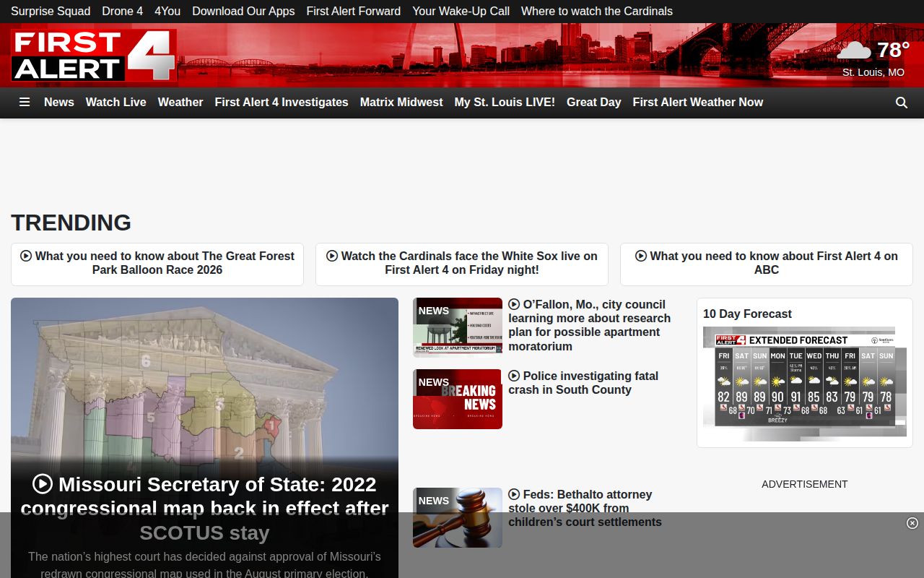Open Drone 4 top link

pyautogui.click(x=122, y=11)
